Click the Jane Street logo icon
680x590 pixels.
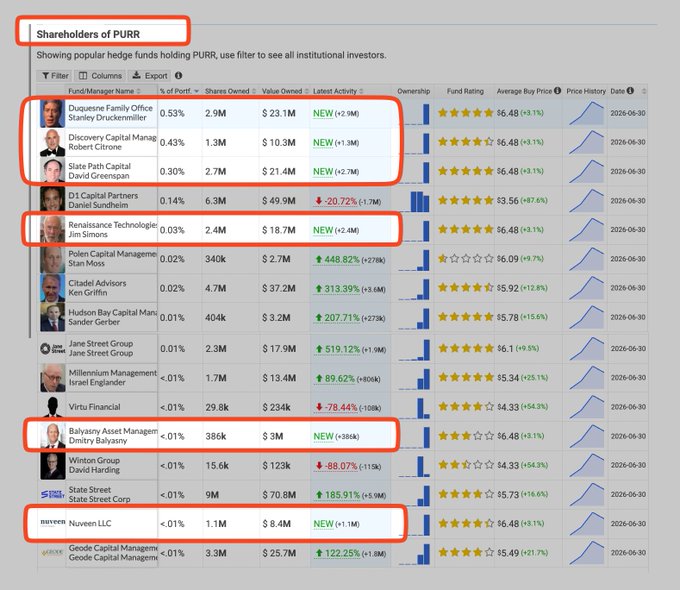52,348
